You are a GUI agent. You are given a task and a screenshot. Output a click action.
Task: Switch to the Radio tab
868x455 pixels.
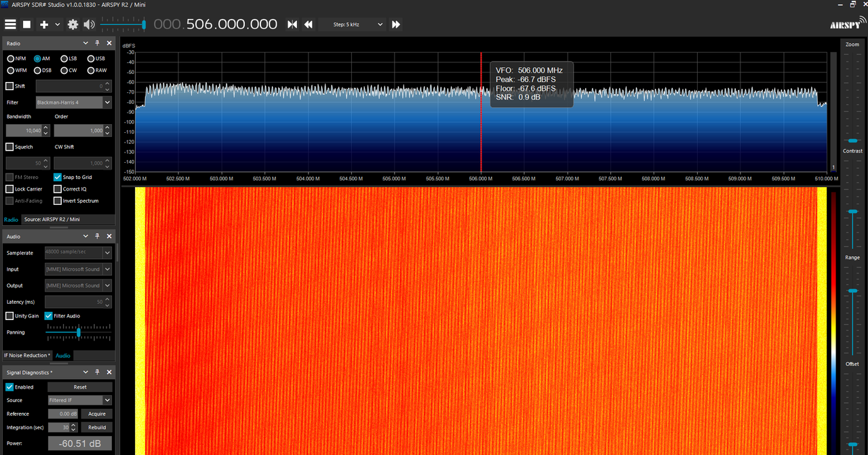coord(11,220)
